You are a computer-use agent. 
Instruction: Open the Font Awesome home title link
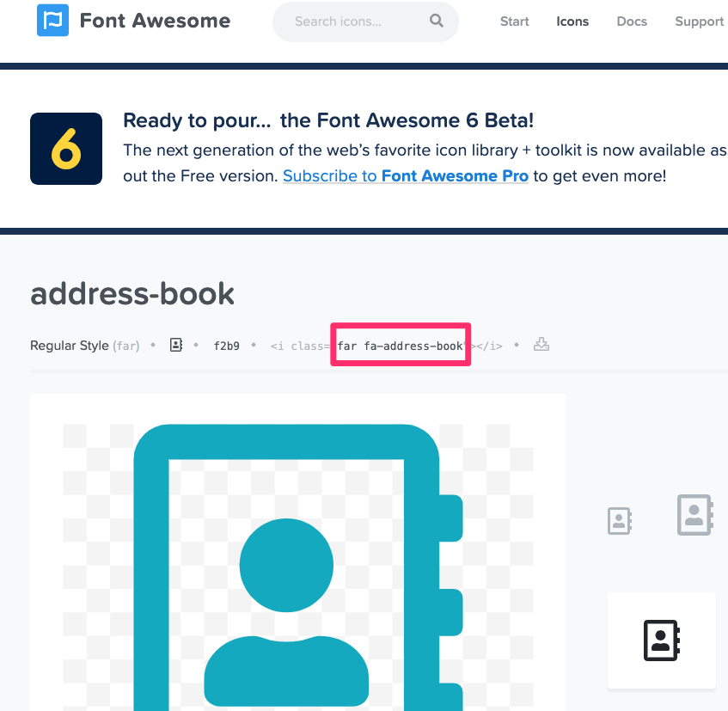155,21
